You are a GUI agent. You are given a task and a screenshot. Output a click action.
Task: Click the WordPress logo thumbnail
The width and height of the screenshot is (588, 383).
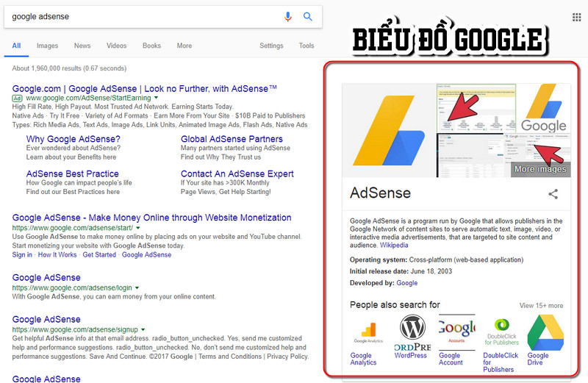[412, 332]
